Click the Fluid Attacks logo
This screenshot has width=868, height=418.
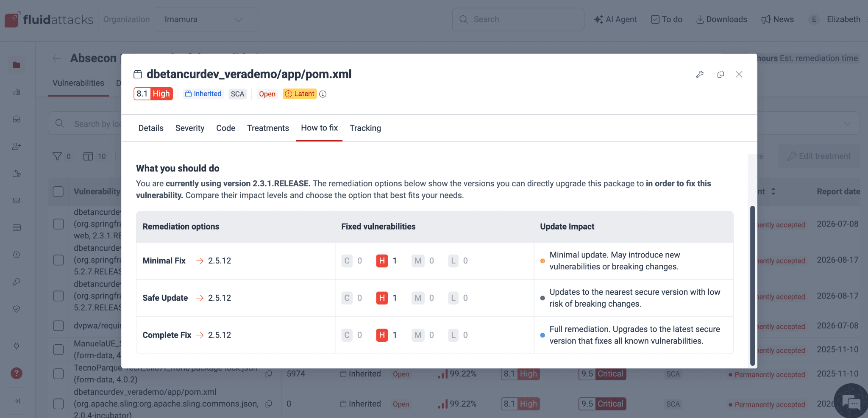click(x=49, y=19)
